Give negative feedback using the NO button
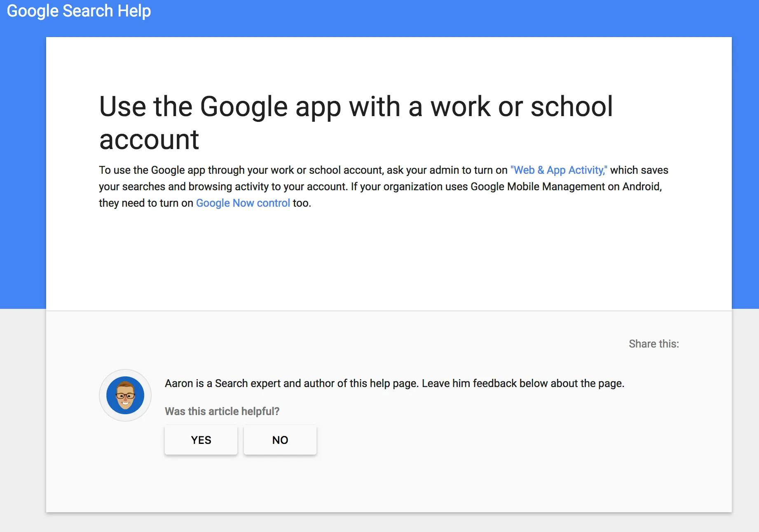Screen dimensions: 759x532 tap(280, 439)
